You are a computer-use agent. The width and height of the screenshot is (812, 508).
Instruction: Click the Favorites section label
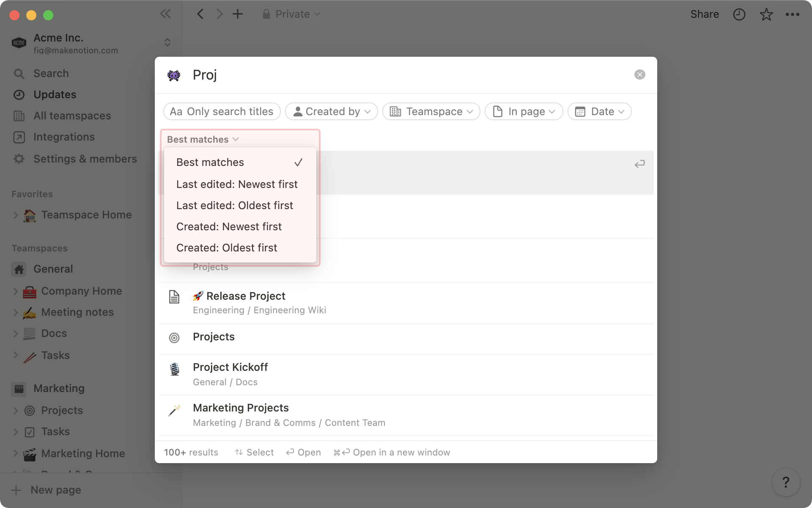tap(32, 194)
